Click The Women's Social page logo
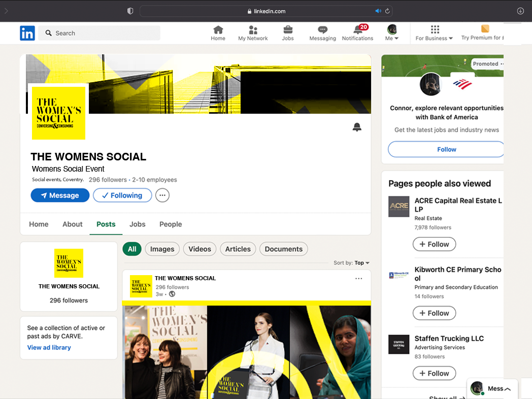The height and width of the screenshot is (399, 532). 58,113
